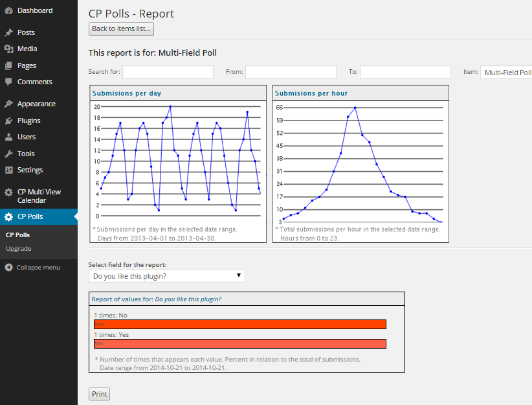Click the Yes results 50% bar

pyautogui.click(x=240, y=344)
